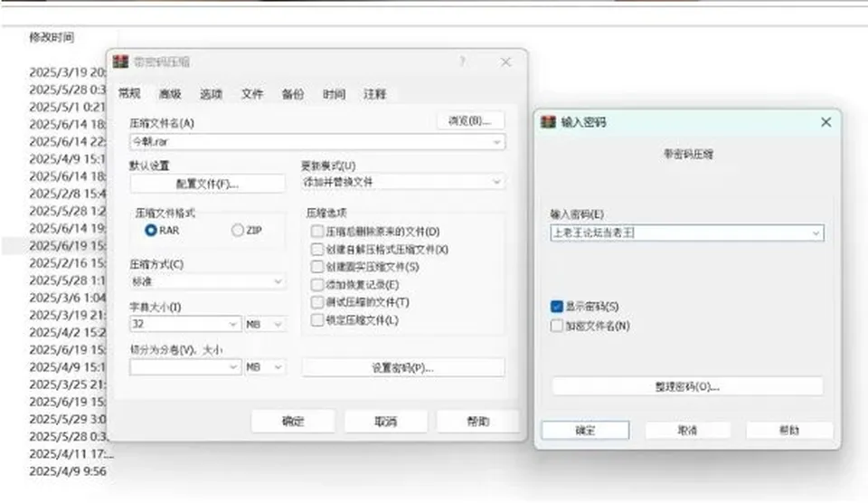Open the MB unit dropdown beside 切分为分卷
Image resolution: width=868 pixels, height=503 pixels.
(265, 366)
